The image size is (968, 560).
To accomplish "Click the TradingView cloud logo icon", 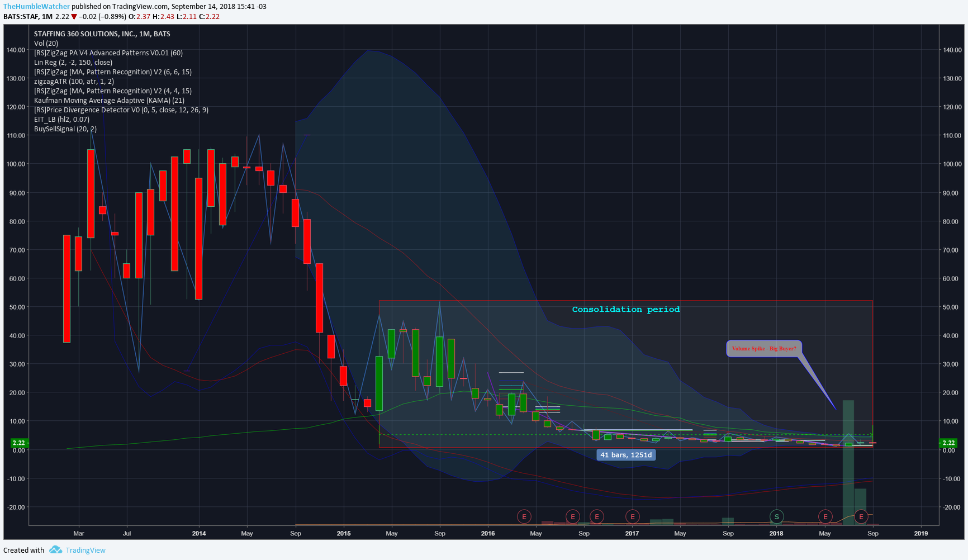I will click(55, 550).
